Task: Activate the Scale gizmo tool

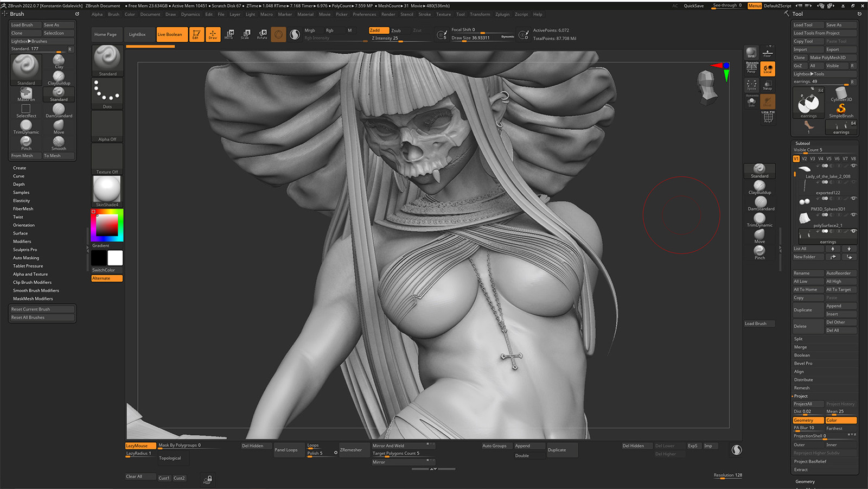Action: [x=245, y=34]
